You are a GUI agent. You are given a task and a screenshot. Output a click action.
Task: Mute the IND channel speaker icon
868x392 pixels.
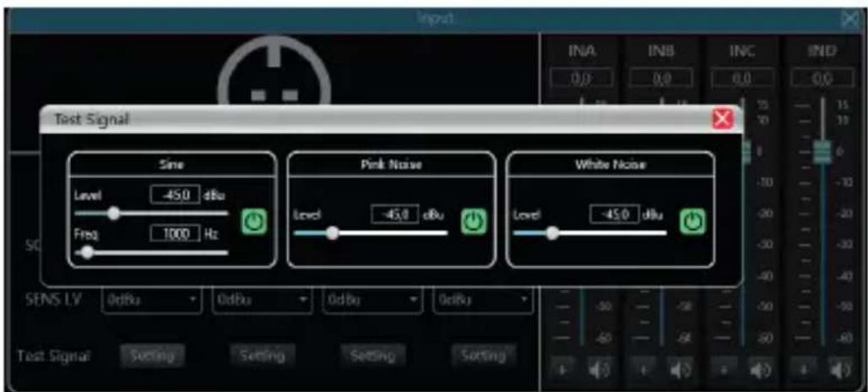click(x=842, y=370)
